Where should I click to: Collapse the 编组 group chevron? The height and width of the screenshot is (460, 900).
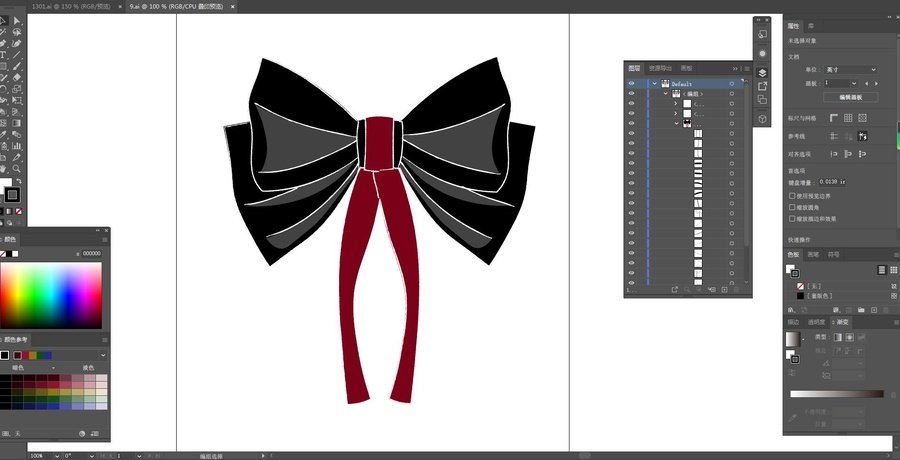coord(665,94)
